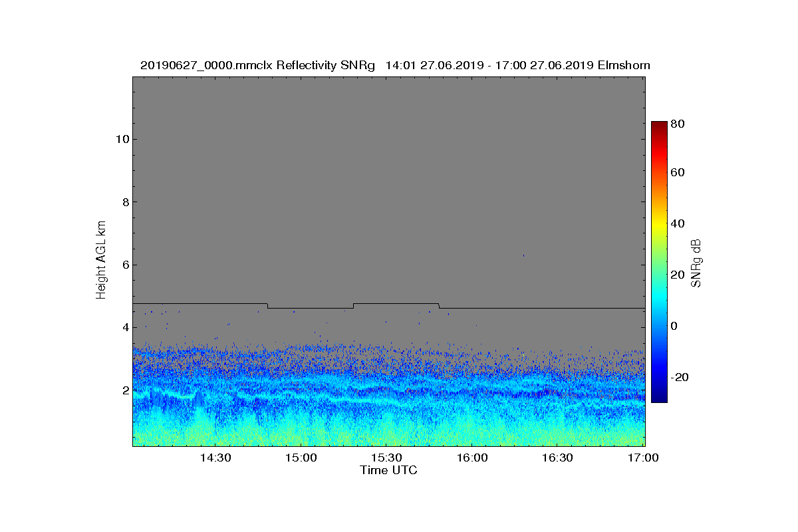Click the 15:00 time tick label
The width and height of the screenshot is (798, 532).
tap(302, 458)
